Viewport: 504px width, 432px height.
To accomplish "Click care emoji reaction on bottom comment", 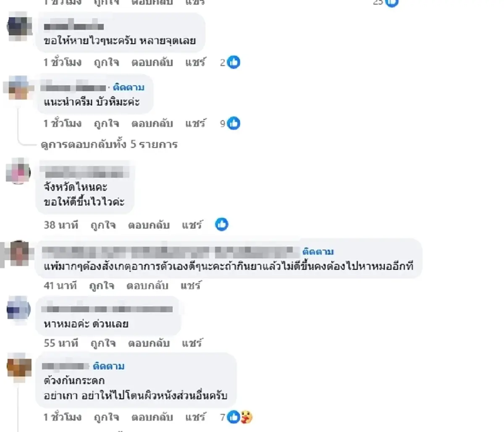I will click(x=245, y=417).
